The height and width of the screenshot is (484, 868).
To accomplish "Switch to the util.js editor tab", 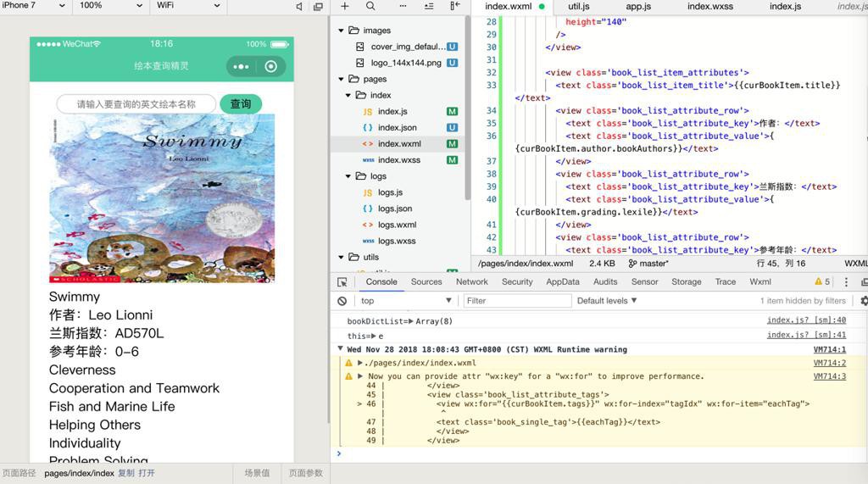I will pos(579,7).
